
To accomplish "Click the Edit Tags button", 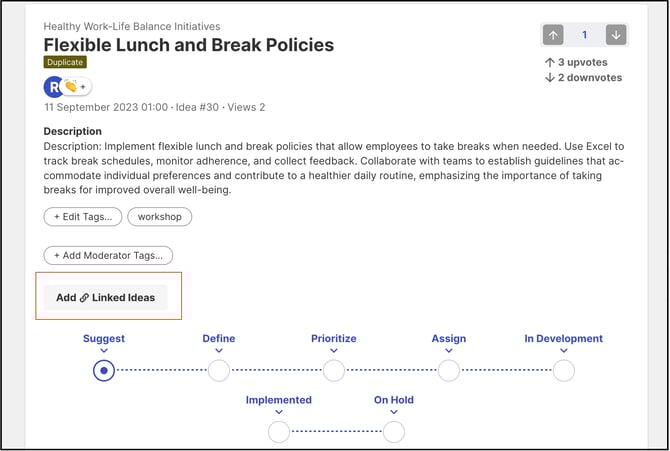I will pyautogui.click(x=83, y=217).
